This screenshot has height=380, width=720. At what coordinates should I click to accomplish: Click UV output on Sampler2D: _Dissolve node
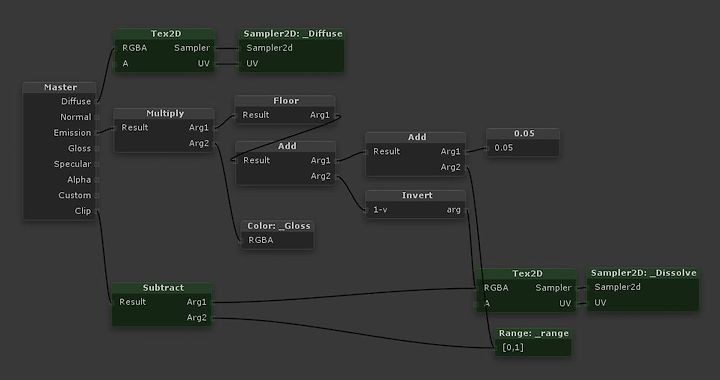[600, 302]
